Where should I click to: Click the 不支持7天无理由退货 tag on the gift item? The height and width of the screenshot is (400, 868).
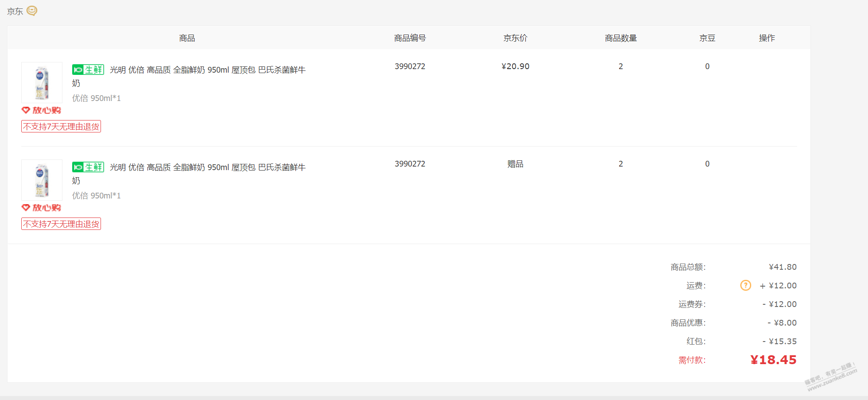click(x=61, y=224)
